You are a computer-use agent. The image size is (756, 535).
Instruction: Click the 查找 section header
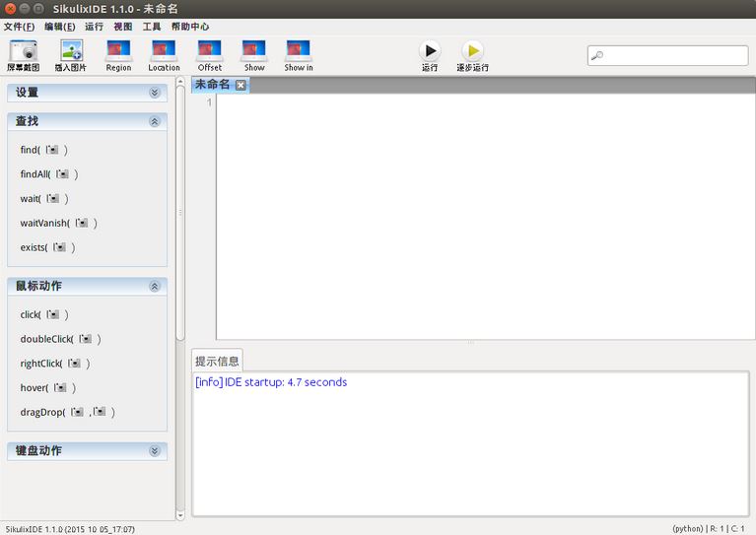(88, 121)
